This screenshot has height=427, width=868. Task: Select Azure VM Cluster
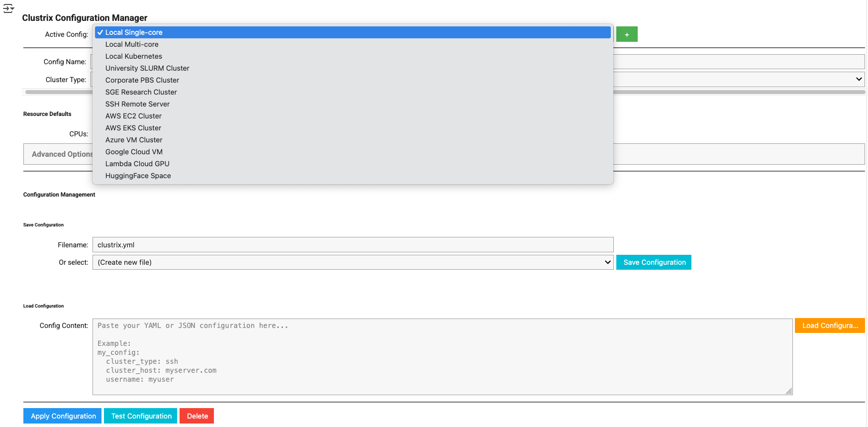[353, 140]
